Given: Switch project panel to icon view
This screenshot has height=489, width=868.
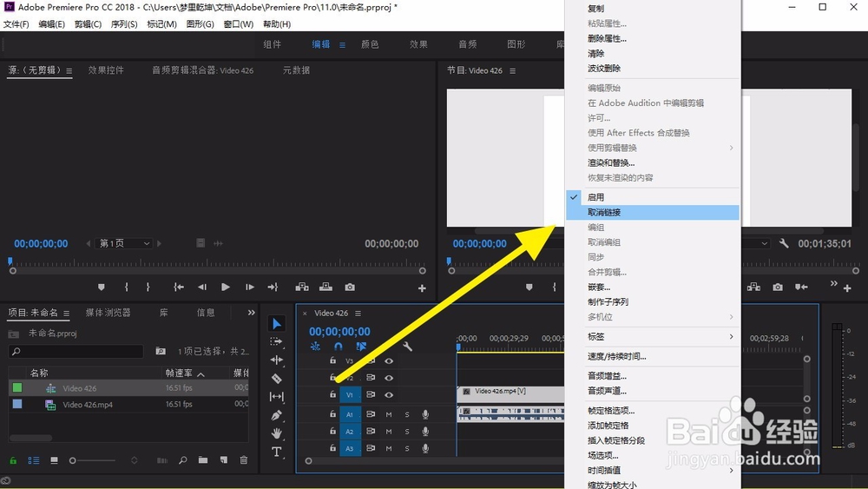Looking at the screenshot, I should coord(54,460).
